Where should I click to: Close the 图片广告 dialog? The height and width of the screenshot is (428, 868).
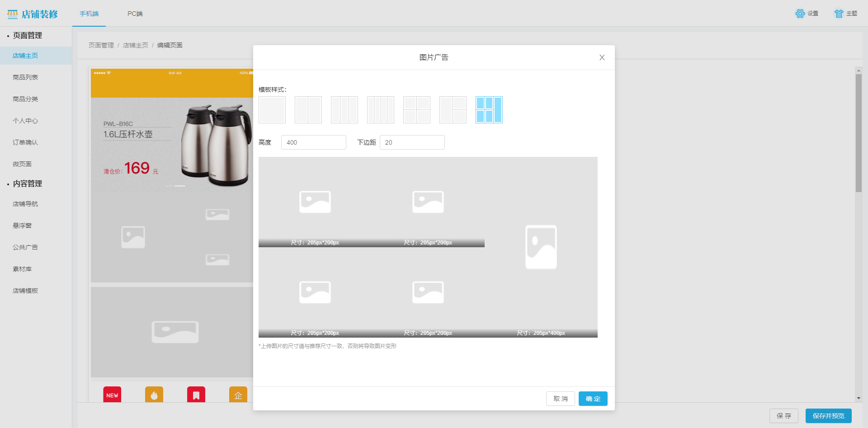602,57
